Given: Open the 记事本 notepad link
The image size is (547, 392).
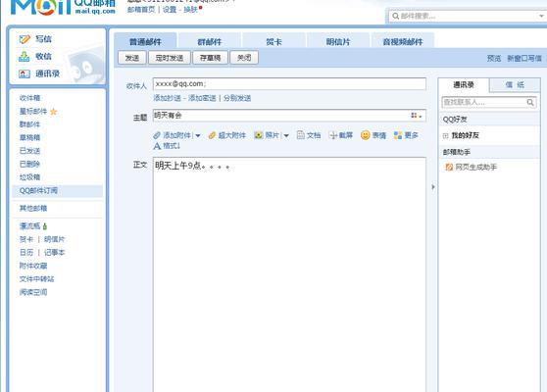Looking at the screenshot, I should click(55, 253).
